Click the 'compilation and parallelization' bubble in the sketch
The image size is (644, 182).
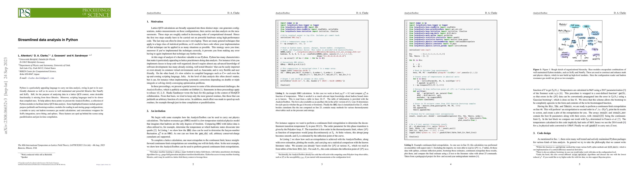tap(581, 52)
